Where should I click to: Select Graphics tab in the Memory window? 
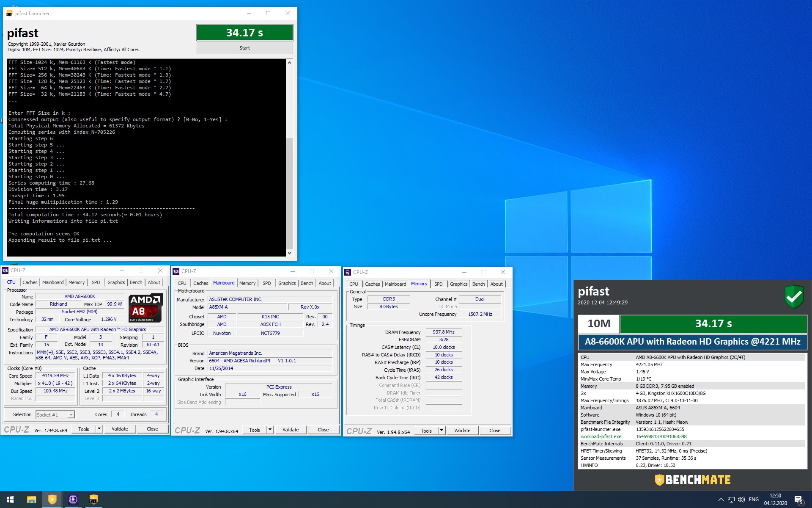tap(459, 284)
